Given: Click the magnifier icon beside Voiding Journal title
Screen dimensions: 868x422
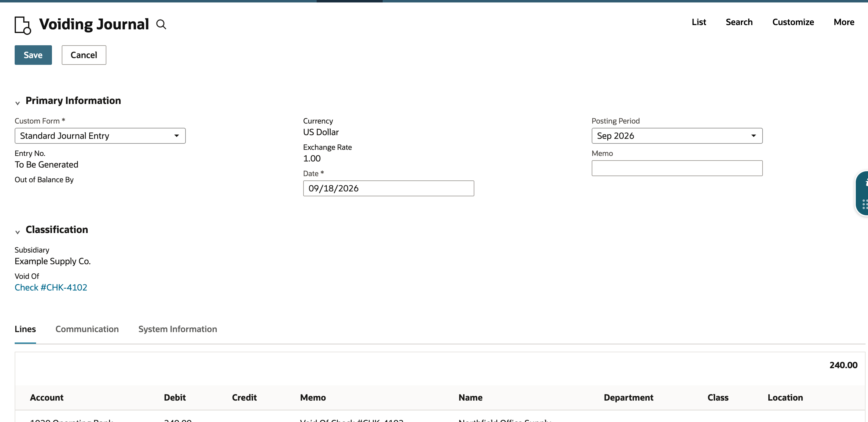Looking at the screenshot, I should coord(161,24).
